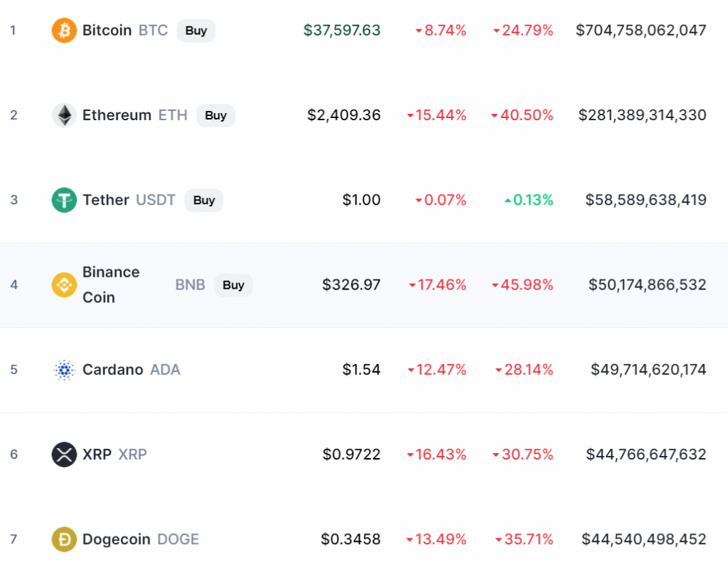Screen dimensions: 728x579
Task: Hit the Buy button for BNB
Action: tap(233, 285)
